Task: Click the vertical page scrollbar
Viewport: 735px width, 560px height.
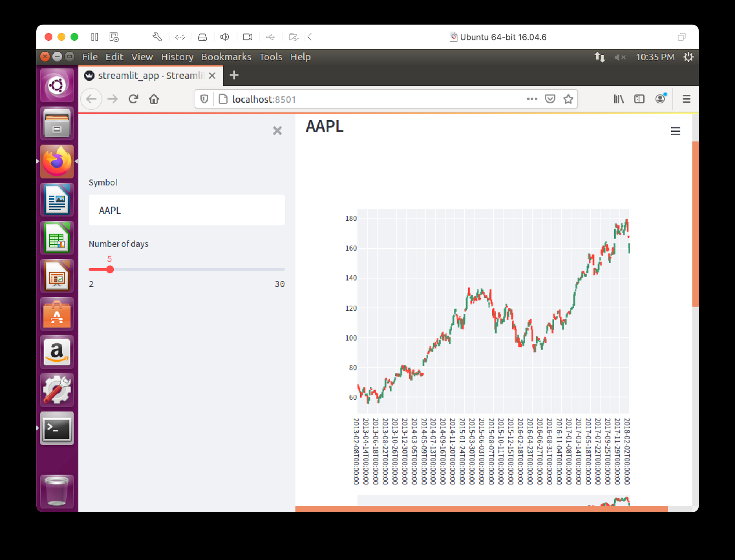Action: (x=695, y=224)
